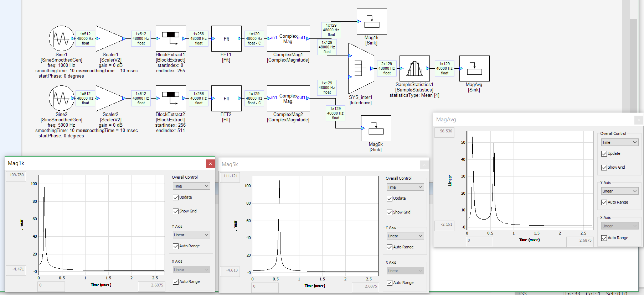
Task: Toggle X Axis Auto Range in Mag5k window
Action: click(x=390, y=283)
